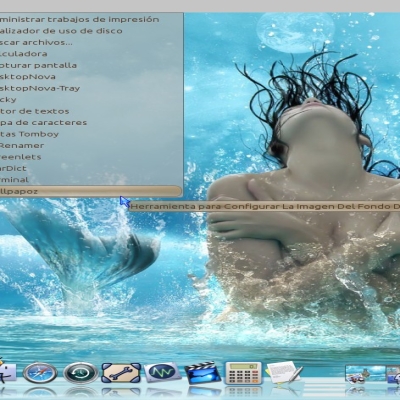The width and height of the screenshot is (400, 400).
Task: Launch 'sktopNova' menu entry
Action: pos(91,77)
